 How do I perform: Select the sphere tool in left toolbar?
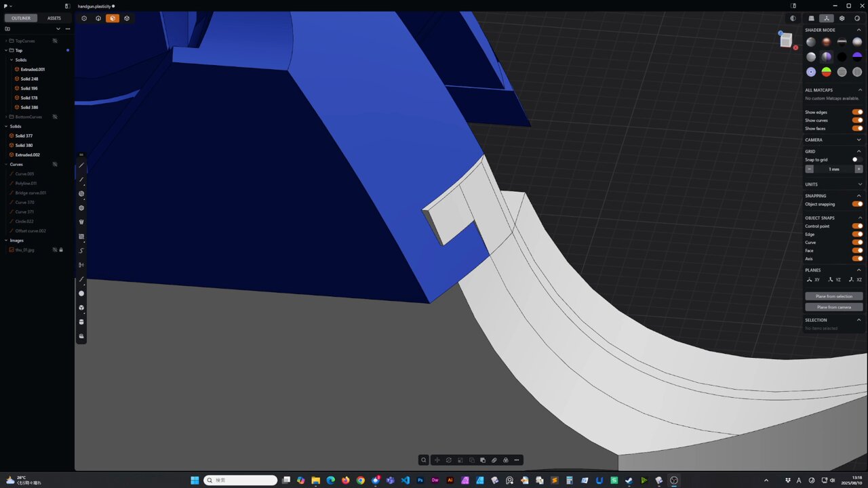click(x=81, y=293)
